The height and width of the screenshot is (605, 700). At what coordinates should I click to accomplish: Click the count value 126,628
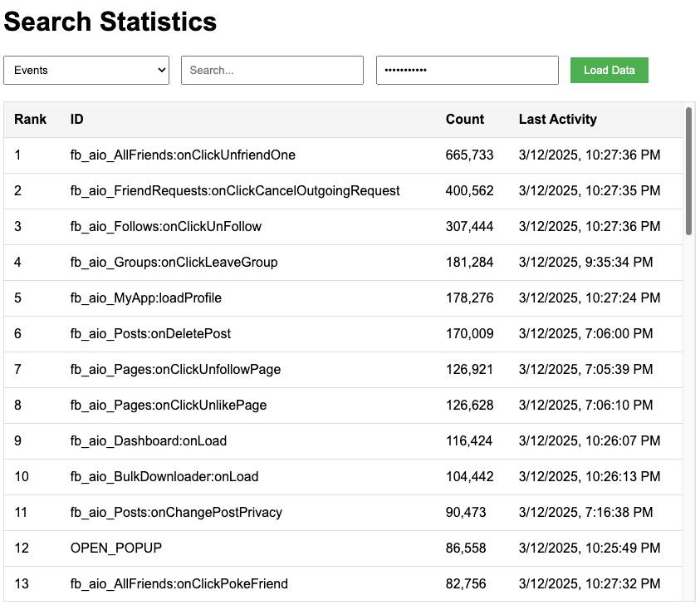pos(470,406)
